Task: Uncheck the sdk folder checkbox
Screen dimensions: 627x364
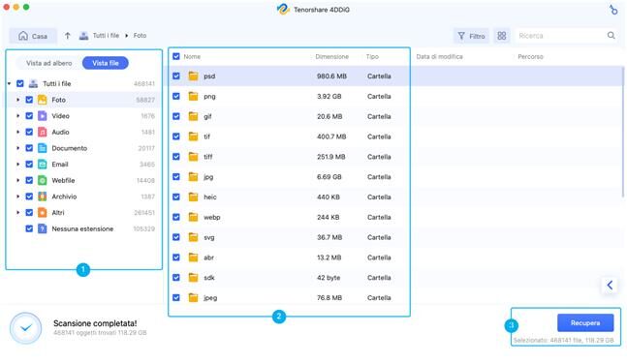Action: point(176,277)
